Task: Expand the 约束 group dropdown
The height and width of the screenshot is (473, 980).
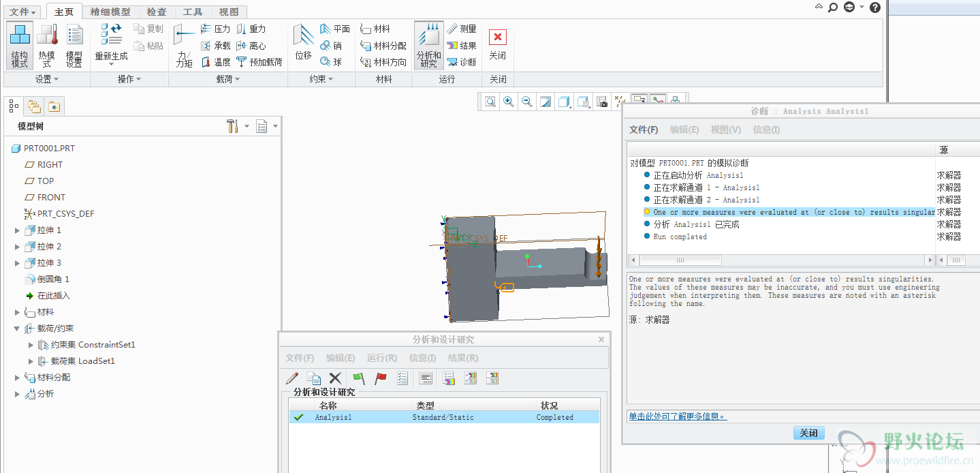Action: click(321, 80)
